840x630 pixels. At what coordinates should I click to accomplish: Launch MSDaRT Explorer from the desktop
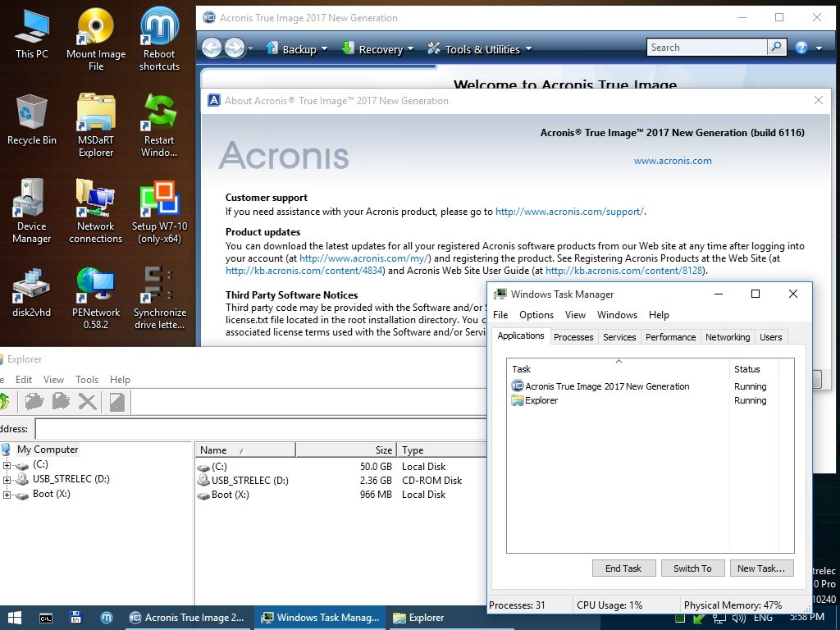(96, 126)
